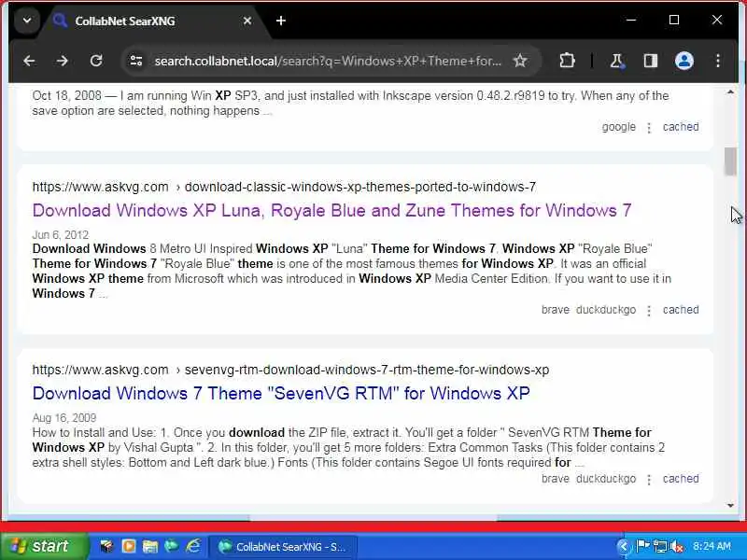Click the Jun 6, 2012 date text
This screenshot has width=747, height=560.
pyautogui.click(x=61, y=235)
